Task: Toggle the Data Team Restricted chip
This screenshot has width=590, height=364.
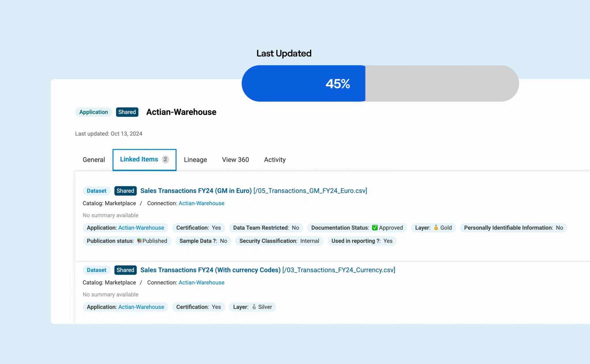Action: click(x=266, y=227)
